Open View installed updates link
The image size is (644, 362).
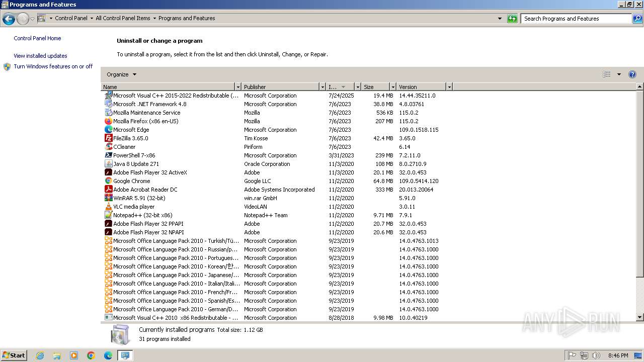[x=40, y=56]
